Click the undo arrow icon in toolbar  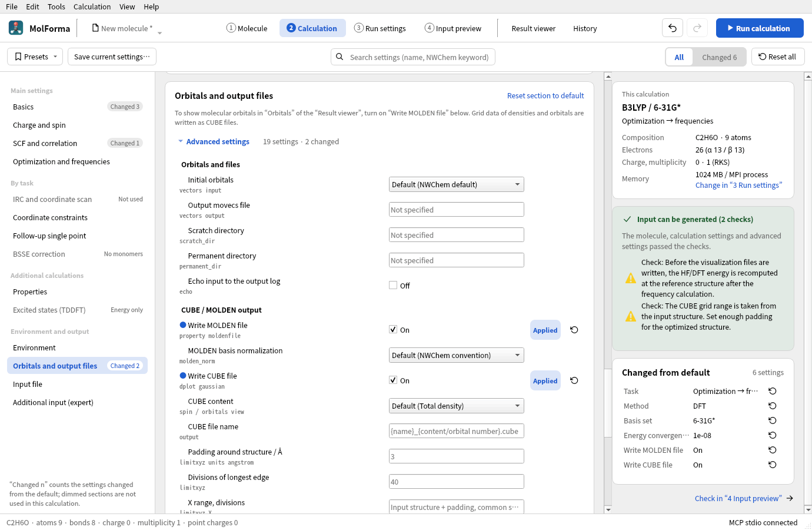tap(673, 28)
